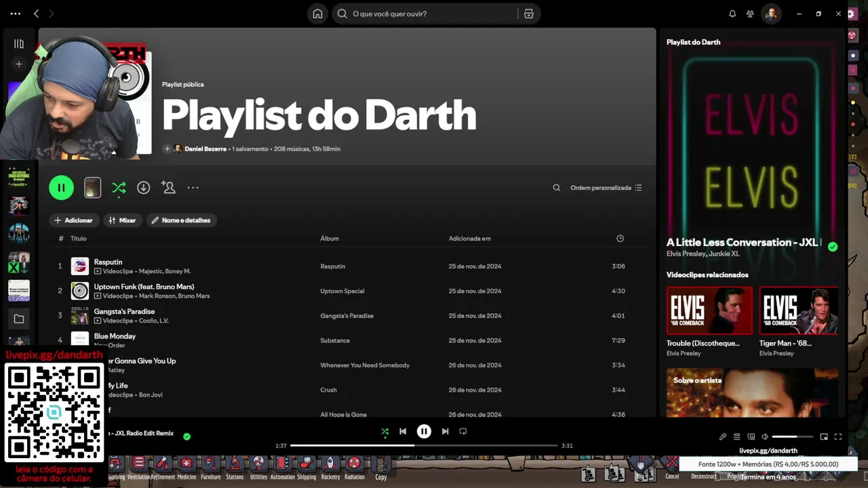The width and height of the screenshot is (868, 488).
Task: Collapse the library sidebar
Action: [19, 43]
